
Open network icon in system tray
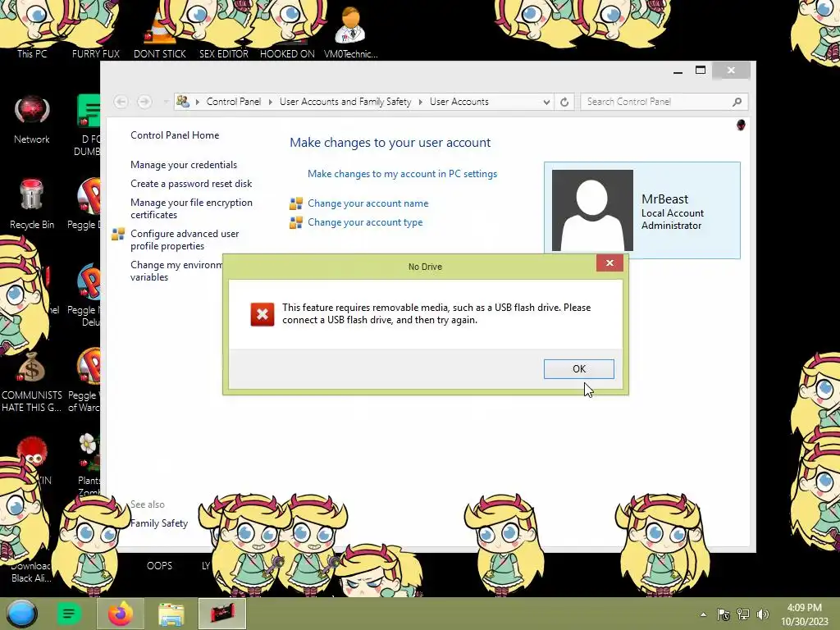743,614
